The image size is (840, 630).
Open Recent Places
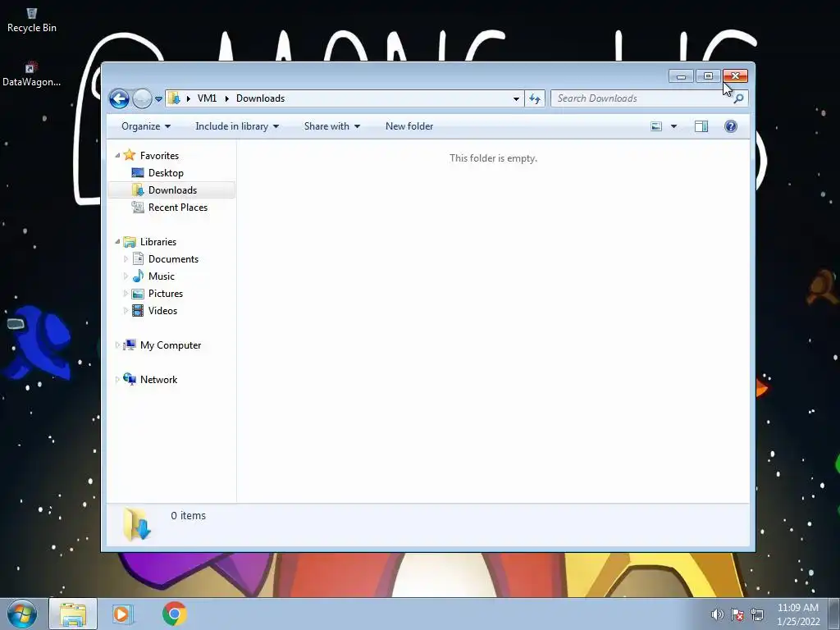[178, 208]
